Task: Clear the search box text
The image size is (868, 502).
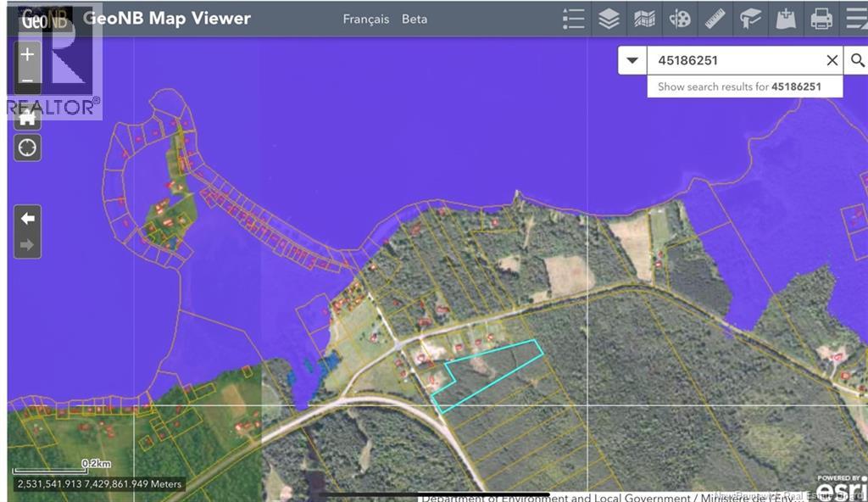Action: pos(832,60)
